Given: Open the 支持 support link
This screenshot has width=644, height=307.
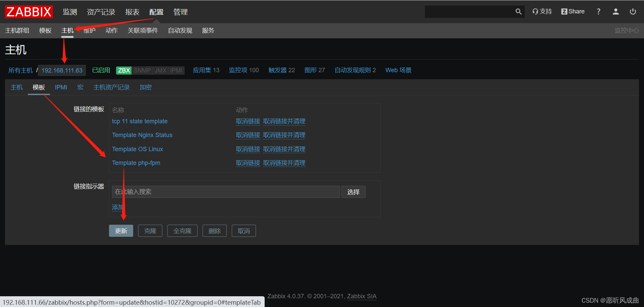Looking at the screenshot, I should (542, 11).
